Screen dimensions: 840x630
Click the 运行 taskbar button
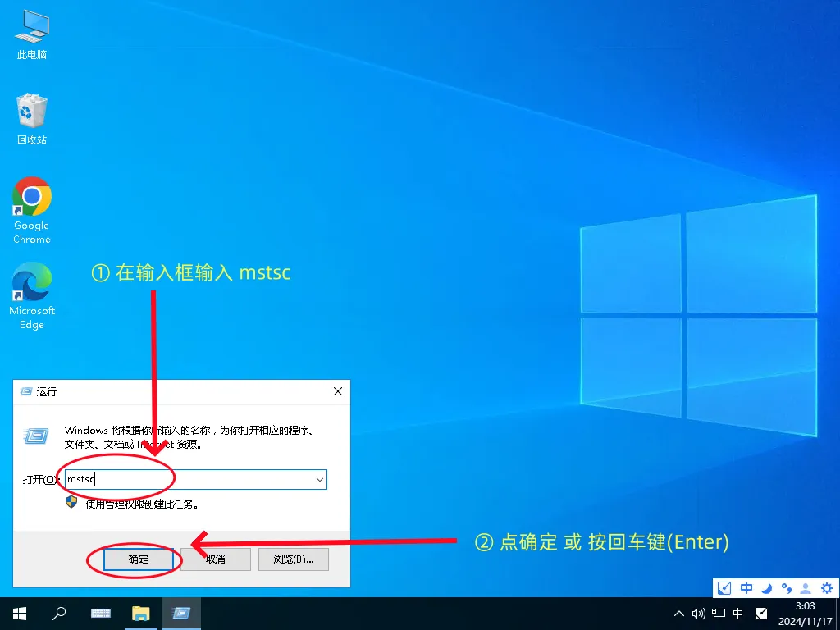181,614
